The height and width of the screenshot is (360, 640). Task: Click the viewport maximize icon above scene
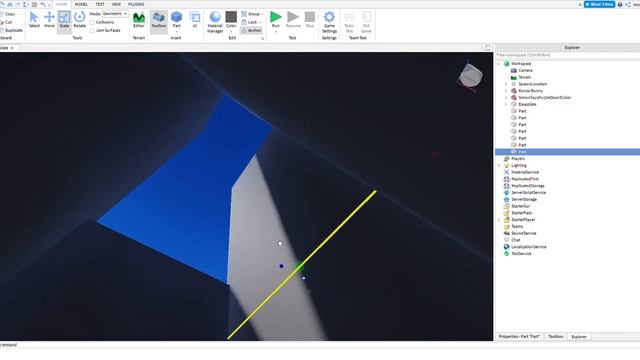coord(487,48)
